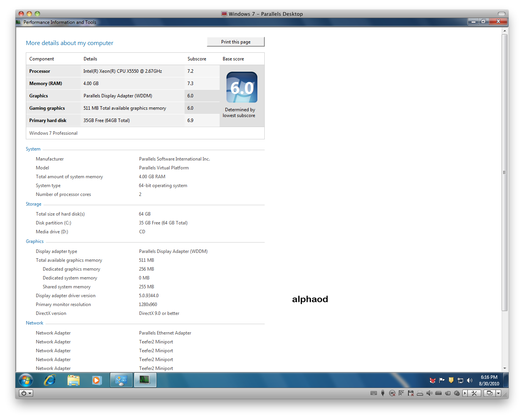Open Windows Media Player from the taskbar
524x420 pixels.
96,380
